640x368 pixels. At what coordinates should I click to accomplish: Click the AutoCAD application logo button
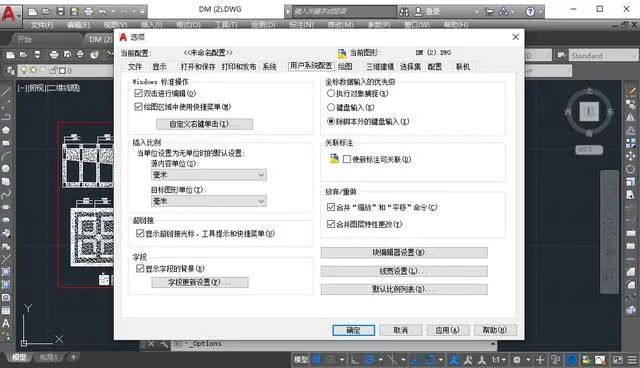click(x=9, y=14)
